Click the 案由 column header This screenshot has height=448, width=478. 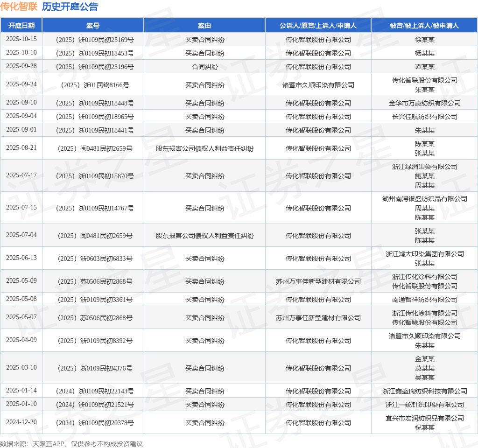(x=204, y=26)
